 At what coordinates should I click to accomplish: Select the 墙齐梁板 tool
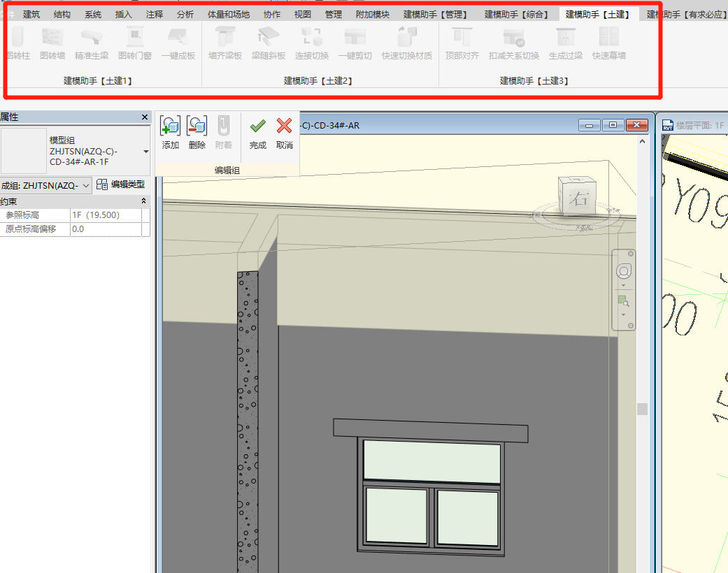pos(225,42)
